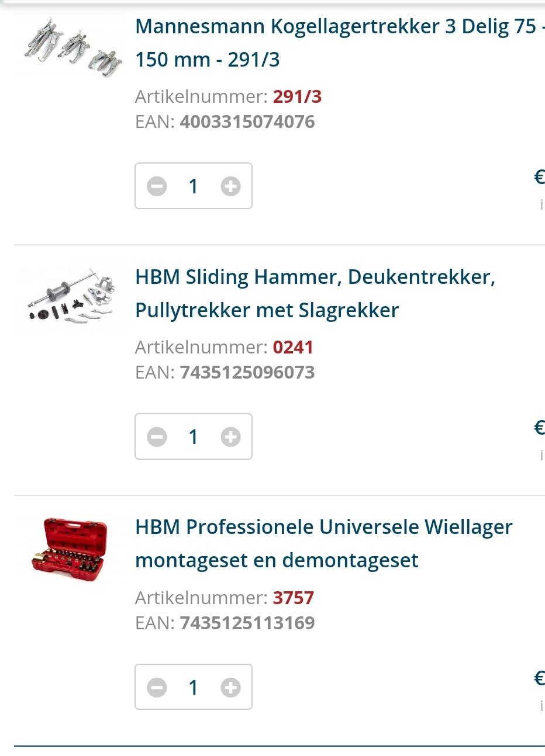Select article number 0241
The width and height of the screenshot is (545, 756).
pyautogui.click(x=293, y=347)
